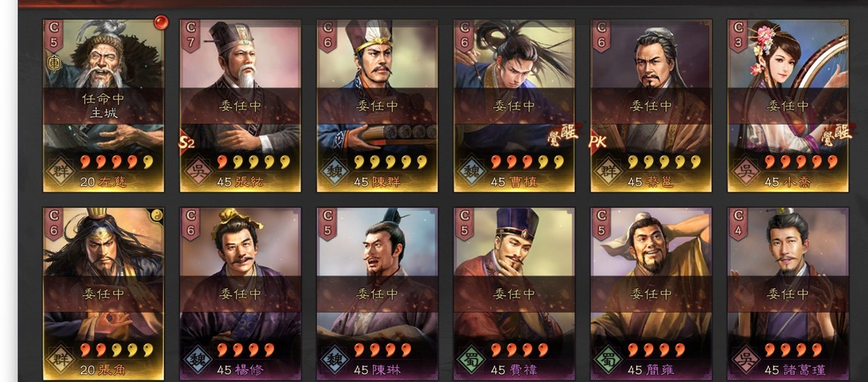868x382 pixels.
Task: Click the 車 troop icon on 左慈's card
Action: click(x=54, y=65)
